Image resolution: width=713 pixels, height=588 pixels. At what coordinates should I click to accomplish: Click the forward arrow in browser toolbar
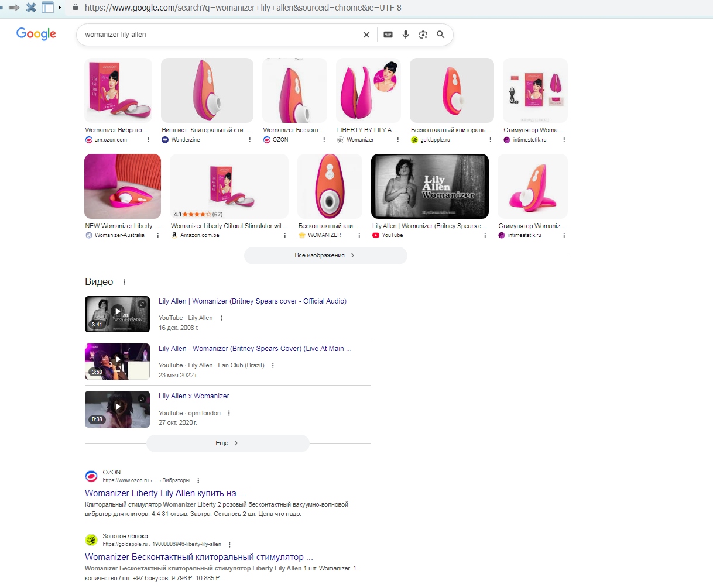coord(14,8)
